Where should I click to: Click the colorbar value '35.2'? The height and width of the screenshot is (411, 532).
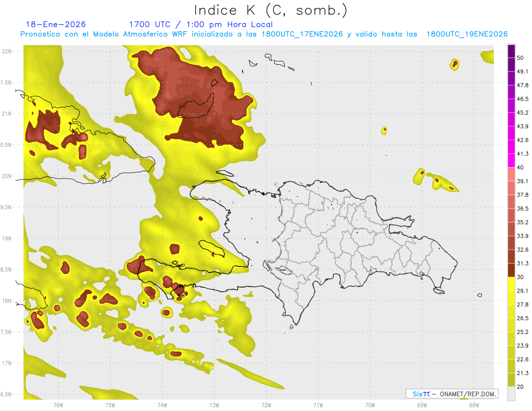(523, 222)
